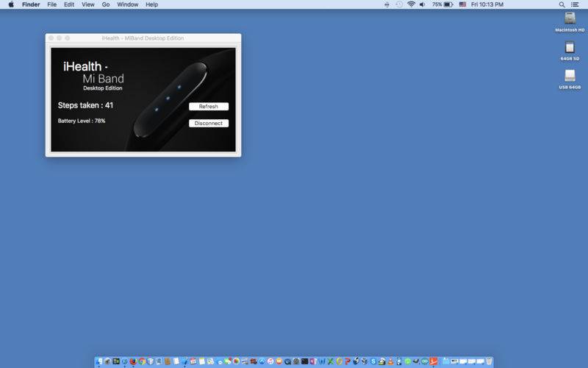This screenshot has width=588, height=368.
Task: Open the Trash in the Dock
Action: 489,361
